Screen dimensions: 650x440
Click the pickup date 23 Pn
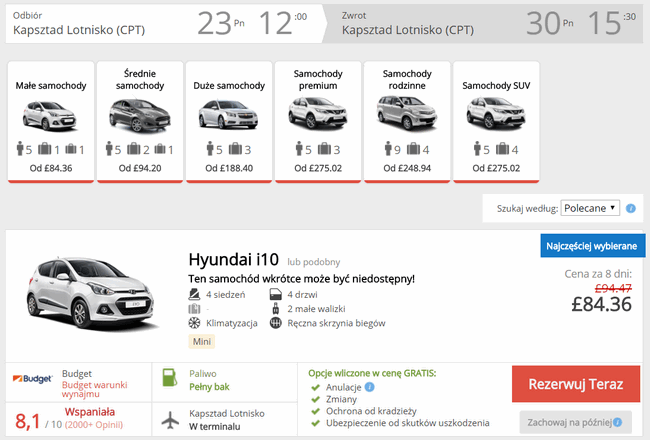coord(221,23)
